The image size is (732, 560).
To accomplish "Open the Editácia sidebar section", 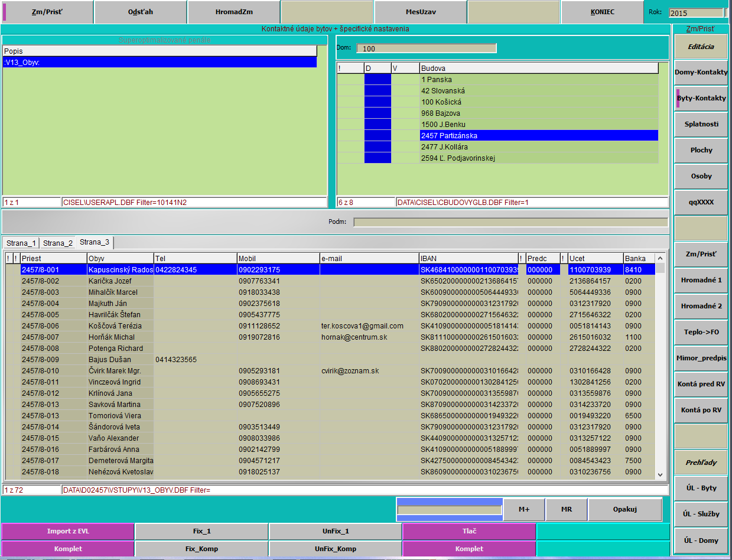I will pyautogui.click(x=701, y=46).
